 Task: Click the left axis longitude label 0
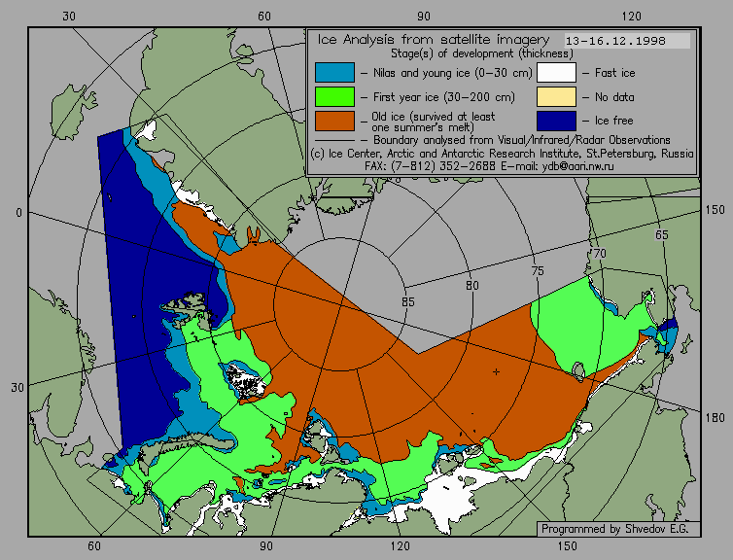[x=18, y=213]
